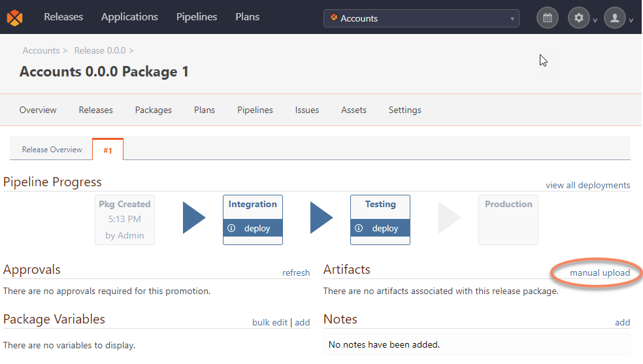This screenshot has height=364, width=643.
Task: Go to Applications in top navigation
Action: click(x=129, y=17)
